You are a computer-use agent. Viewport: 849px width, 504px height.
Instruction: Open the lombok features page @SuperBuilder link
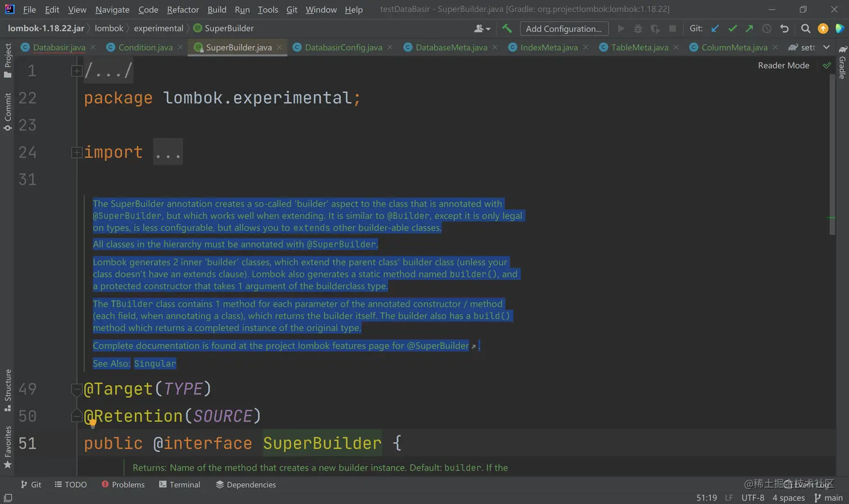tap(438, 346)
